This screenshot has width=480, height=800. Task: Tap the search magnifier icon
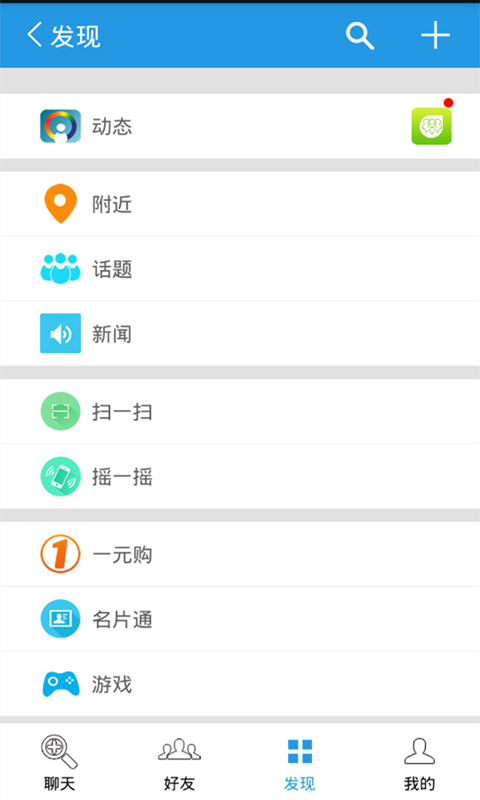click(360, 36)
